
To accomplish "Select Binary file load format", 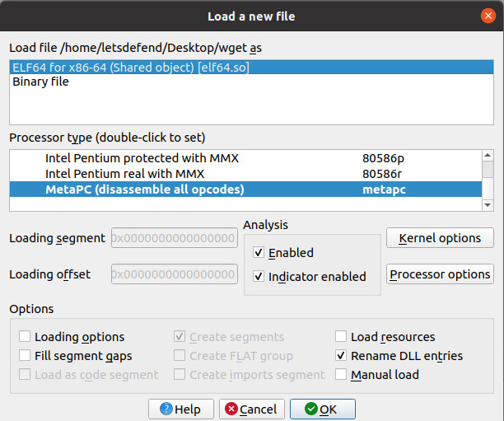I will point(41,82).
